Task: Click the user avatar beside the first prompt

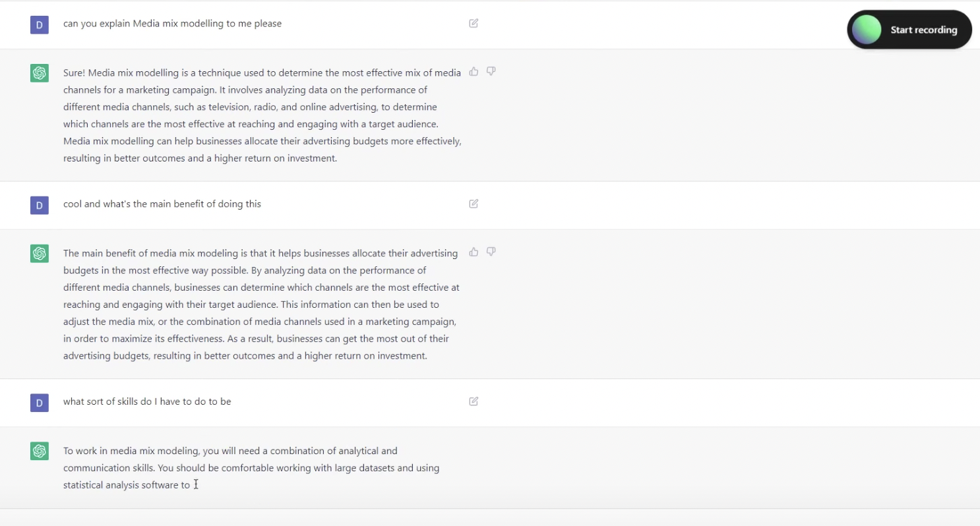Action: 39,24
